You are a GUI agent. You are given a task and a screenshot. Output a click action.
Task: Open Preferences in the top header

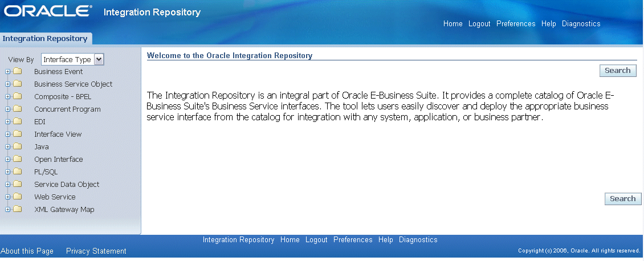click(516, 24)
